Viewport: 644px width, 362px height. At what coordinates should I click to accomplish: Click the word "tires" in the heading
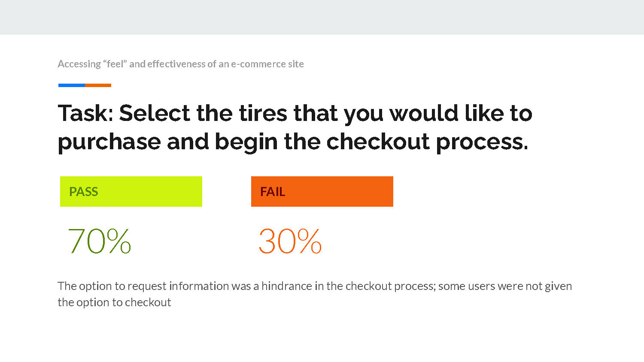(x=263, y=113)
